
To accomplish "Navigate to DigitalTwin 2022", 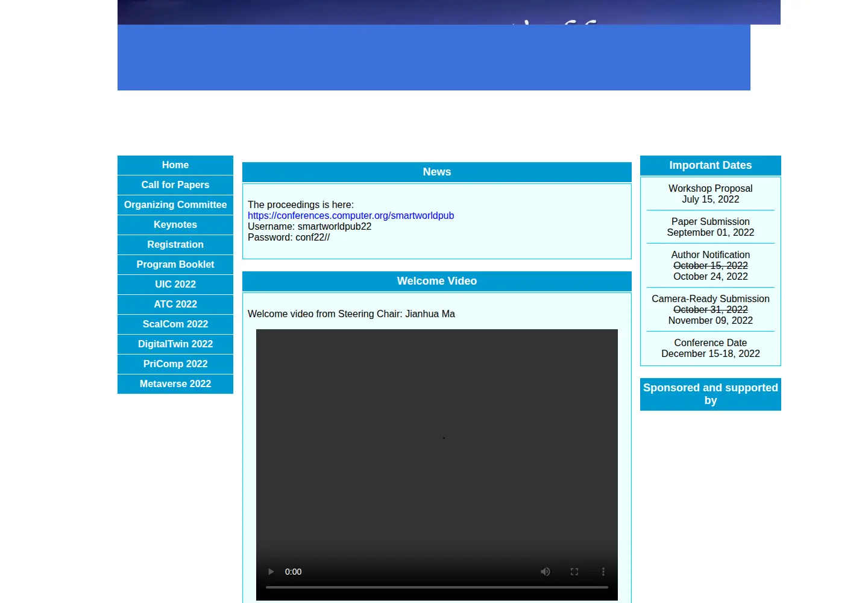I will tap(175, 344).
